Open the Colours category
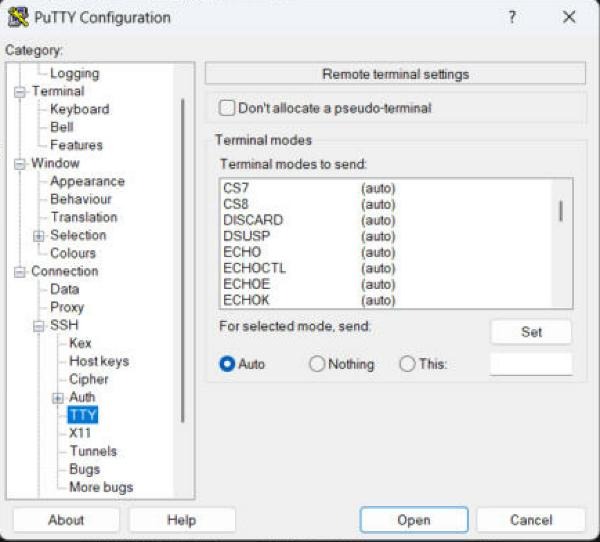The width and height of the screenshot is (600, 542). [x=73, y=253]
